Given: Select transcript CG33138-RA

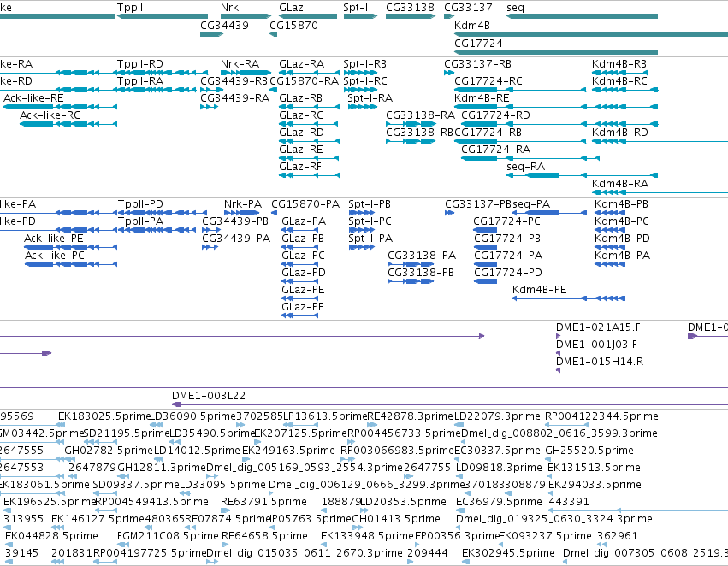Looking at the screenshot, I should point(421,115).
